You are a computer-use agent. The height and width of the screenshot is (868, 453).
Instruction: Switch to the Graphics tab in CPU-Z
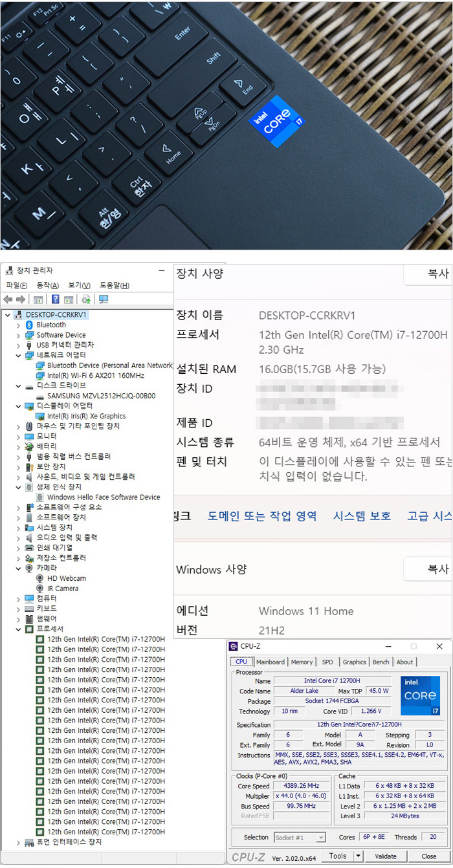pyautogui.click(x=354, y=662)
